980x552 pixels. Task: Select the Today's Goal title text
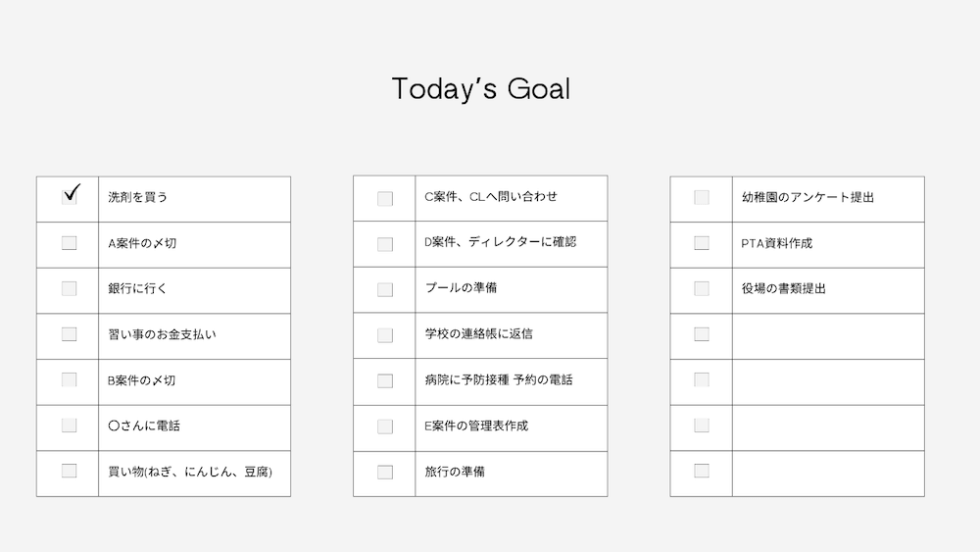point(480,89)
